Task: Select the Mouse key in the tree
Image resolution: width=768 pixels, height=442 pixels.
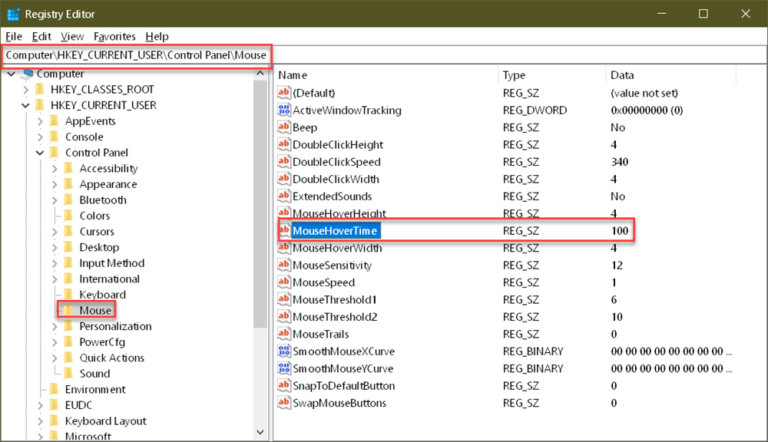Action: (x=95, y=310)
